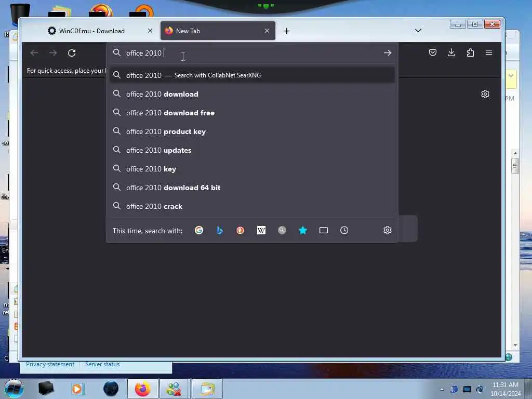Open the two-people taskbar app icon
The width and height of the screenshot is (532, 399).
click(174, 389)
